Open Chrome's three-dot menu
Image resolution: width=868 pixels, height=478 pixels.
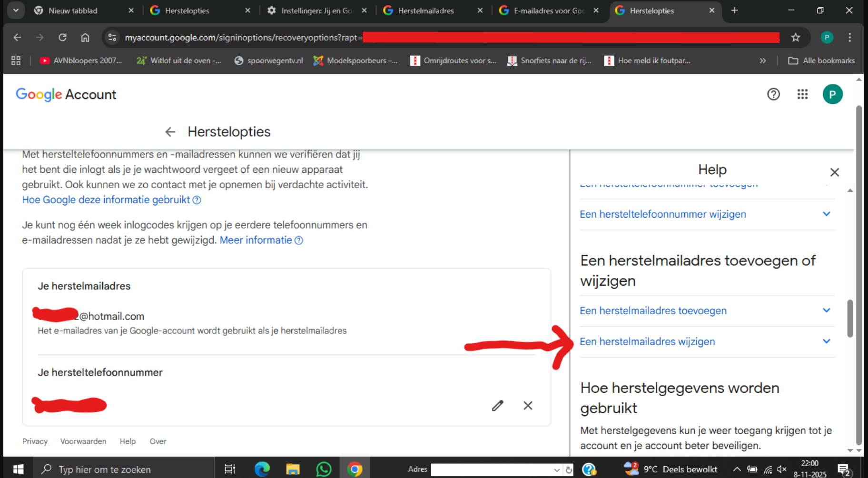coord(850,37)
